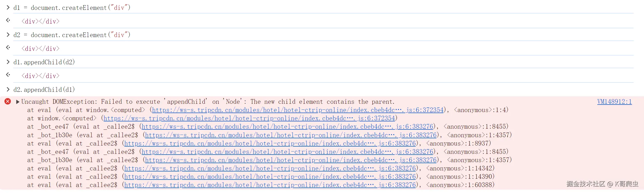Click input chevron beside d1 createElement line

(8, 8)
